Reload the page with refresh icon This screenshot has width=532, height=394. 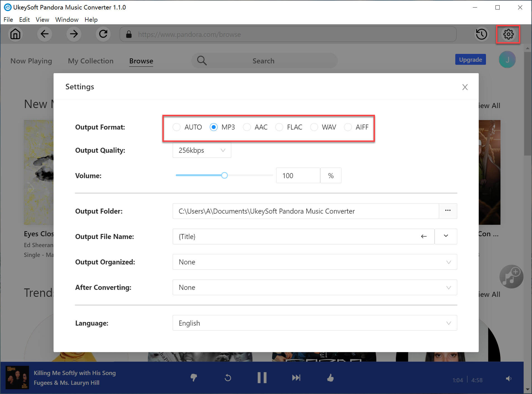[x=103, y=34]
